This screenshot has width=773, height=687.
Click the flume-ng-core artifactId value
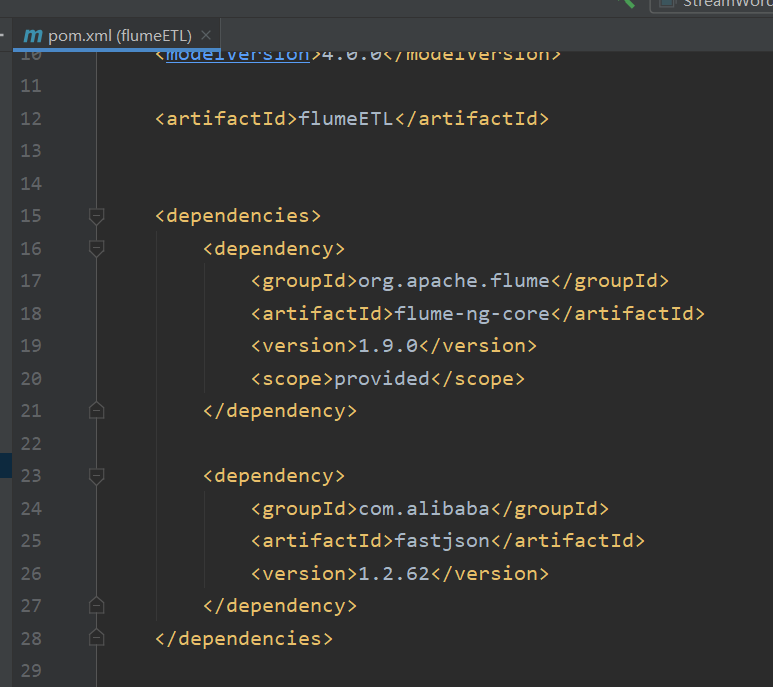click(x=472, y=314)
